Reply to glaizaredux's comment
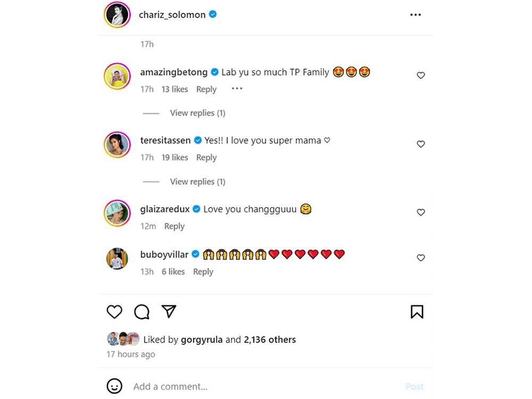Image resolution: width=532 pixels, height=399 pixels. point(174,226)
